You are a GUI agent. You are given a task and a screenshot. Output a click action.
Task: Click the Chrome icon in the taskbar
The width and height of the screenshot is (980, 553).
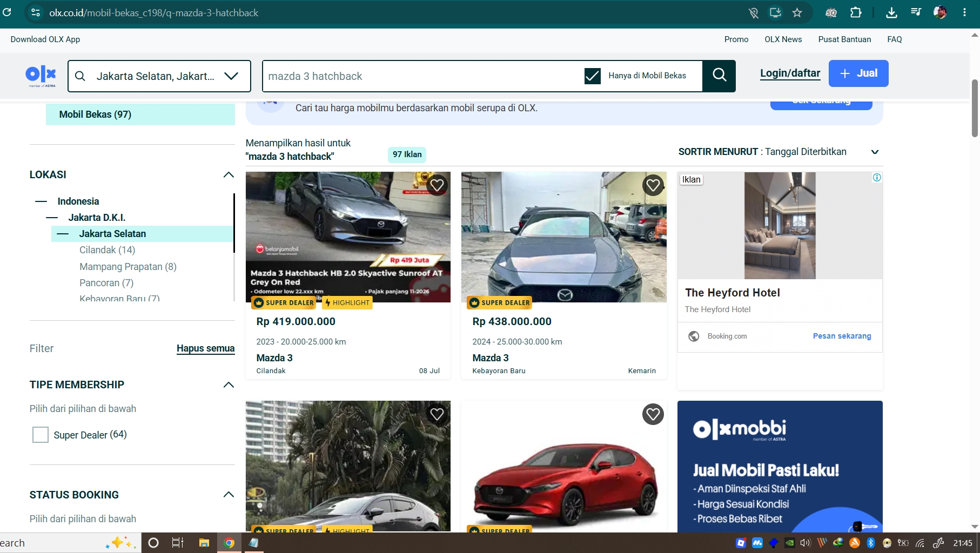point(230,543)
